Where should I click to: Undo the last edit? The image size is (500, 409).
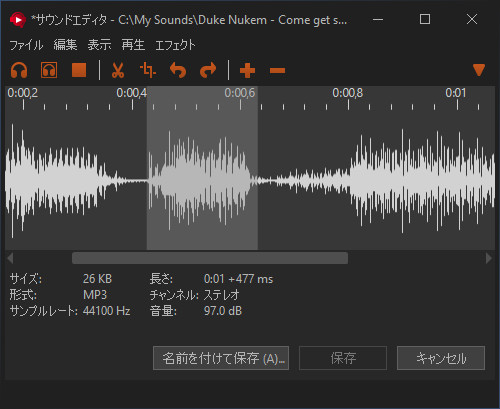tap(178, 70)
